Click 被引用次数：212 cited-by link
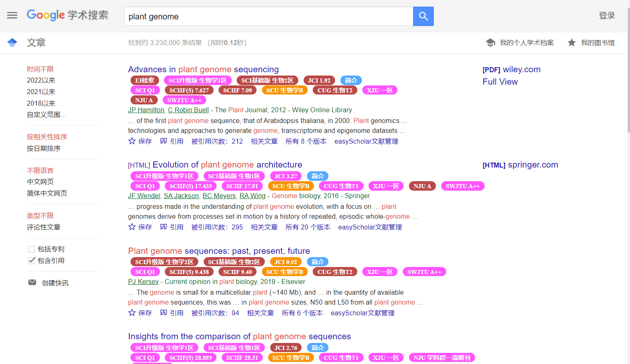Viewport: 630px width, 364px height. click(217, 141)
